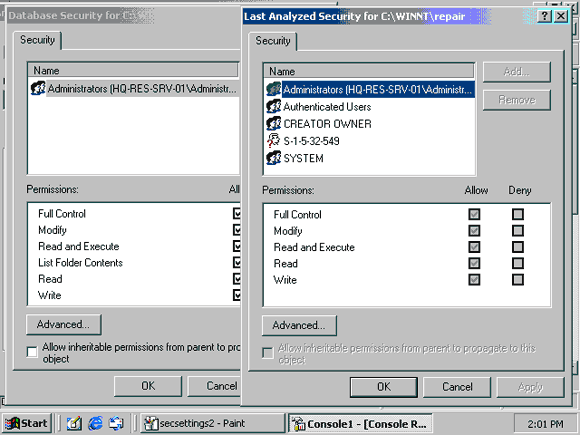Viewport: 580px width, 435px height.
Task: Select Administrators (HQ-RES-SRV-01) text in Database Security
Action: point(142,89)
